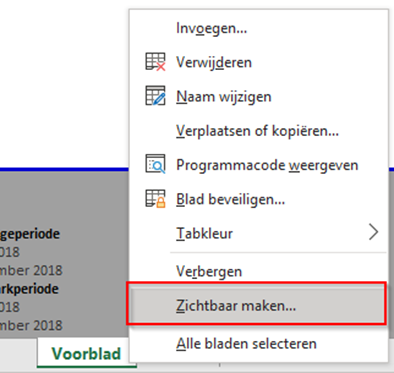This screenshot has width=394, height=373.
Task: Click the Blad beveiligen padlock icon
Action: (155, 199)
